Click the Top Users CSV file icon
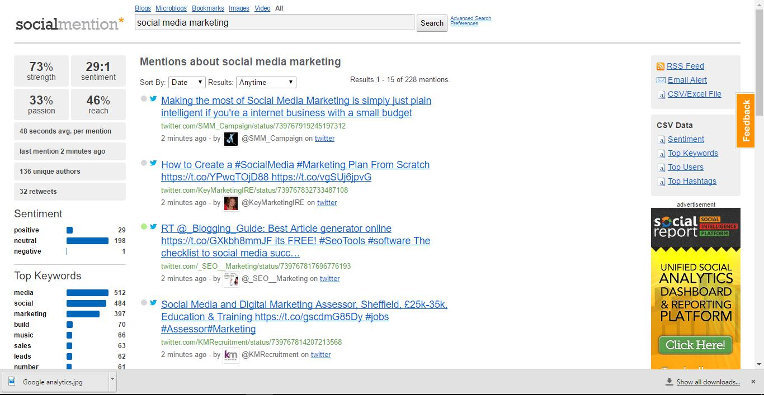Image resolution: width=764 pixels, height=395 pixels. [x=661, y=168]
